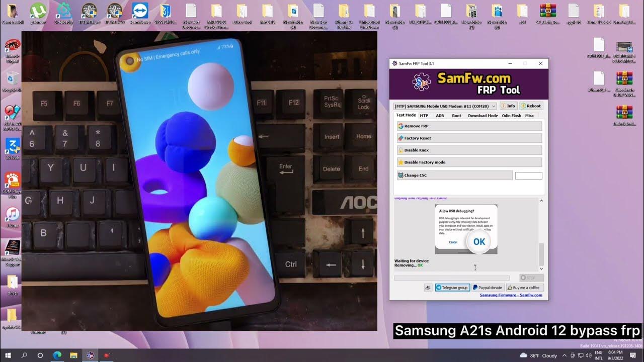
Task: Click the weather widget 86°F Cloudy
Action: click(x=539, y=355)
